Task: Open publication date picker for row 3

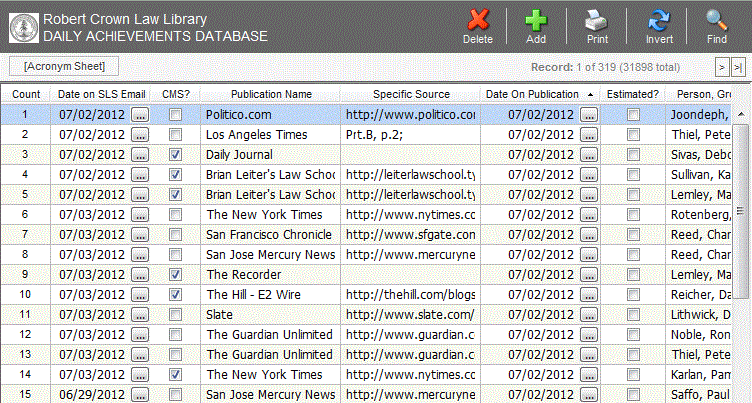Action: (589, 154)
